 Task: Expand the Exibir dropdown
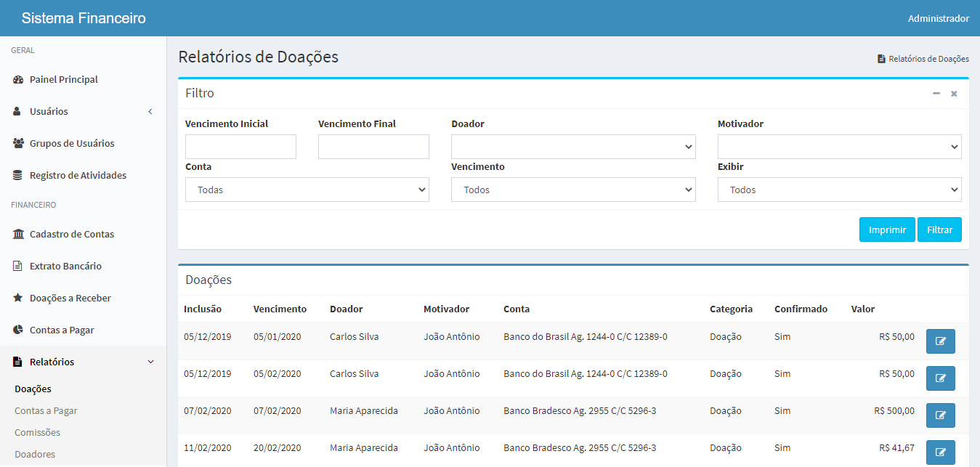(x=839, y=190)
